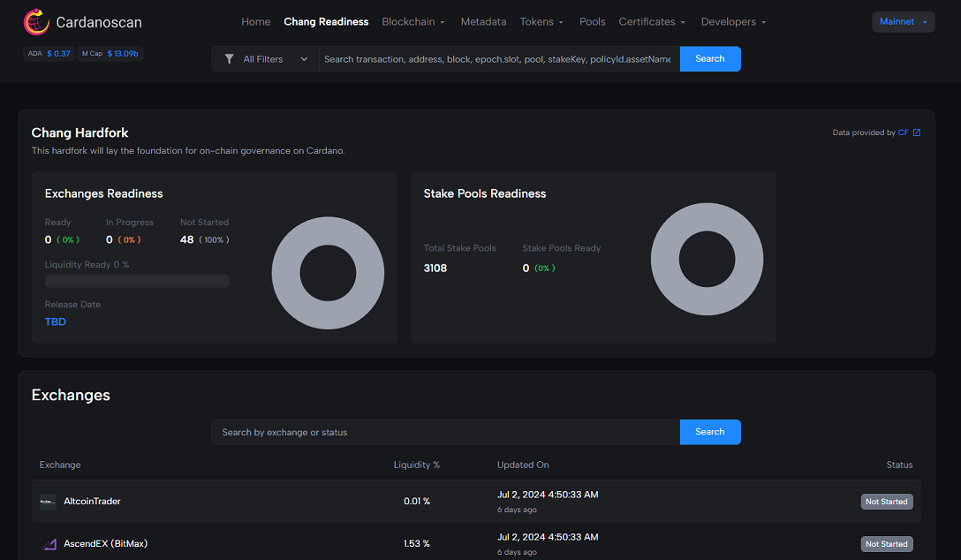Expand the Blockchain menu
The height and width of the screenshot is (560, 961).
point(413,22)
